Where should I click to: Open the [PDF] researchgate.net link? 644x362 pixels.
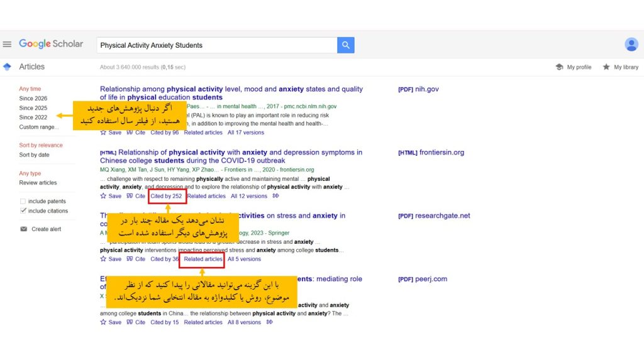[x=434, y=216]
